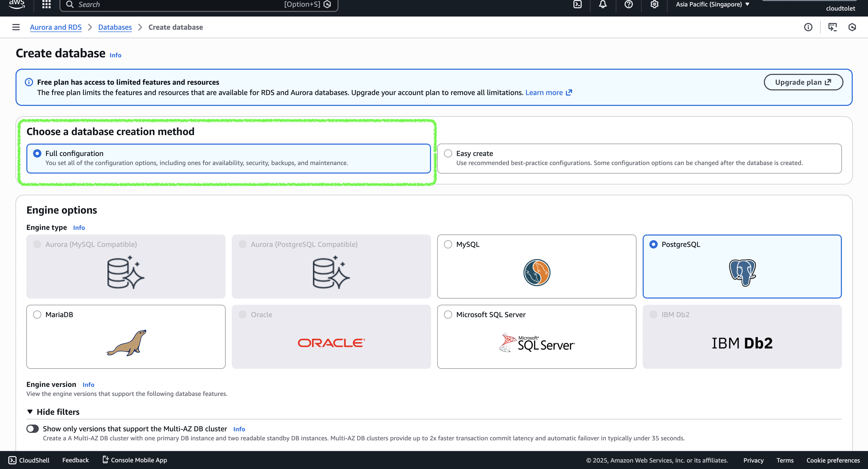Viewport: 868px width, 469px height.
Task: Click the Upgrade plan button
Action: [x=803, y=82]
